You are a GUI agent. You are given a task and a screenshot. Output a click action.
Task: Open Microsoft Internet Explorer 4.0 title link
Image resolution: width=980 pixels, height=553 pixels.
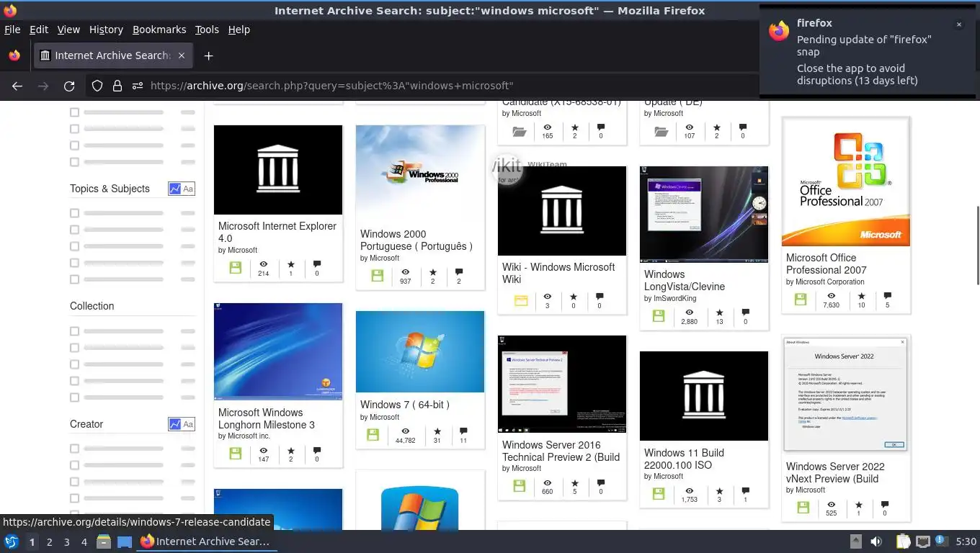tap(277, 232)
